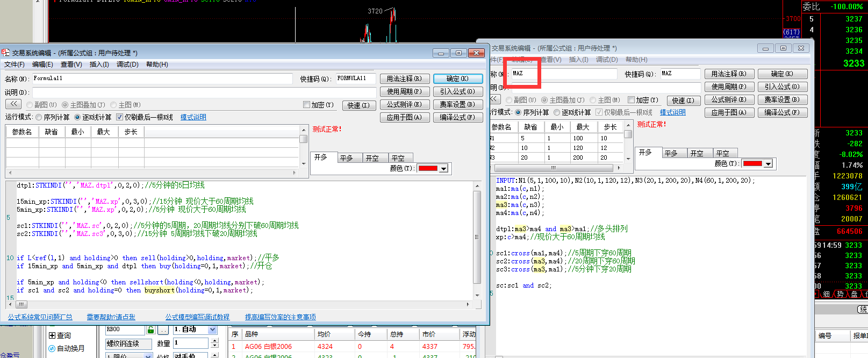Open the 颜色 color dropdown in Formula11 window
The width and height of the screenshot is (868, 358).
pos(443,169)
